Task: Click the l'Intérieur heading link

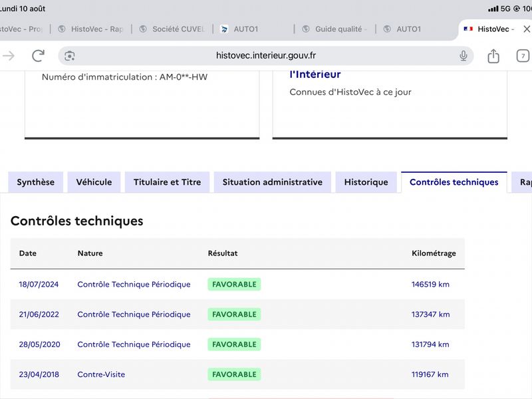Action: (315, 74)
